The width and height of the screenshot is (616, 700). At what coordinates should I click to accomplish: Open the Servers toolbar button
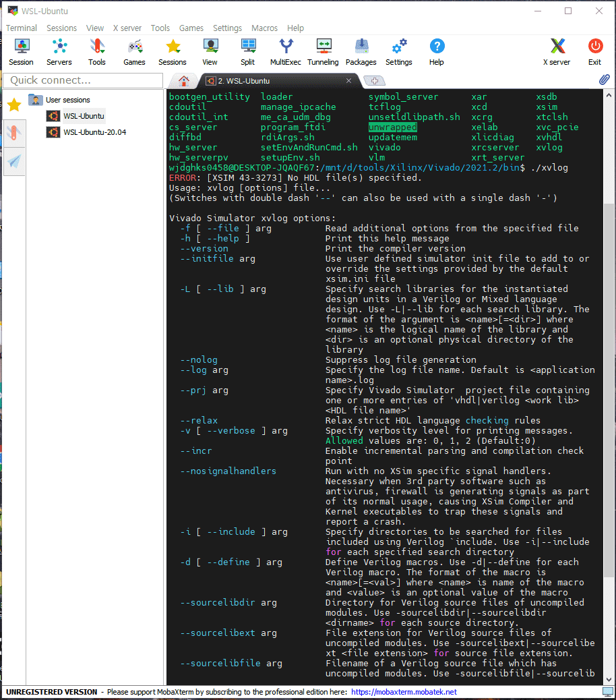(59, 52)
